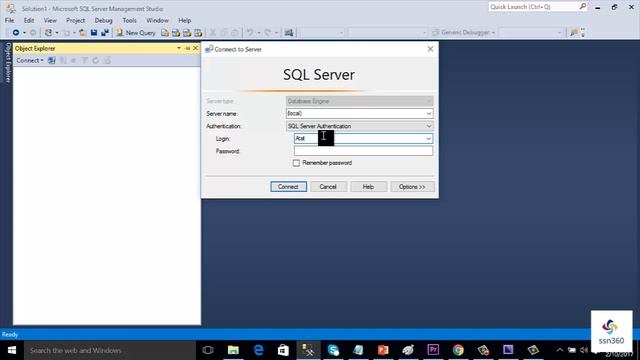Screen dimensions: 640x360
Task: Click the Find in Files icon near toolbar end
Action: 574,33
